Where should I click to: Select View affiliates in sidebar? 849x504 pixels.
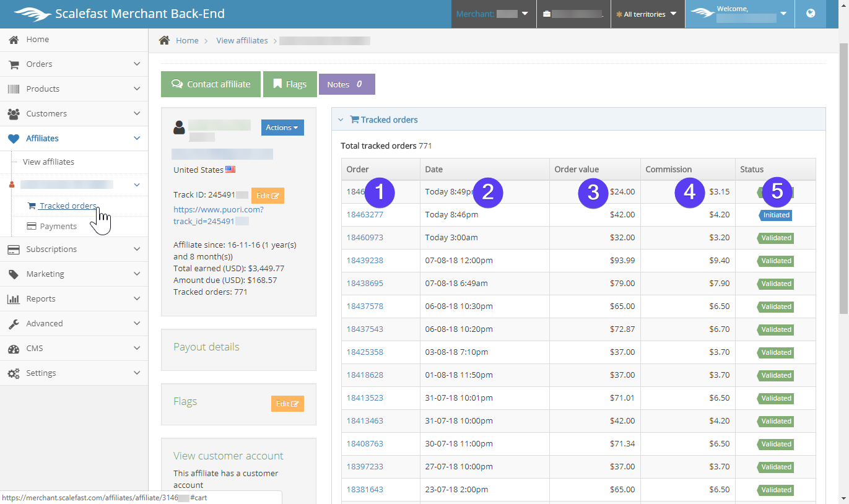pos(48,162)
